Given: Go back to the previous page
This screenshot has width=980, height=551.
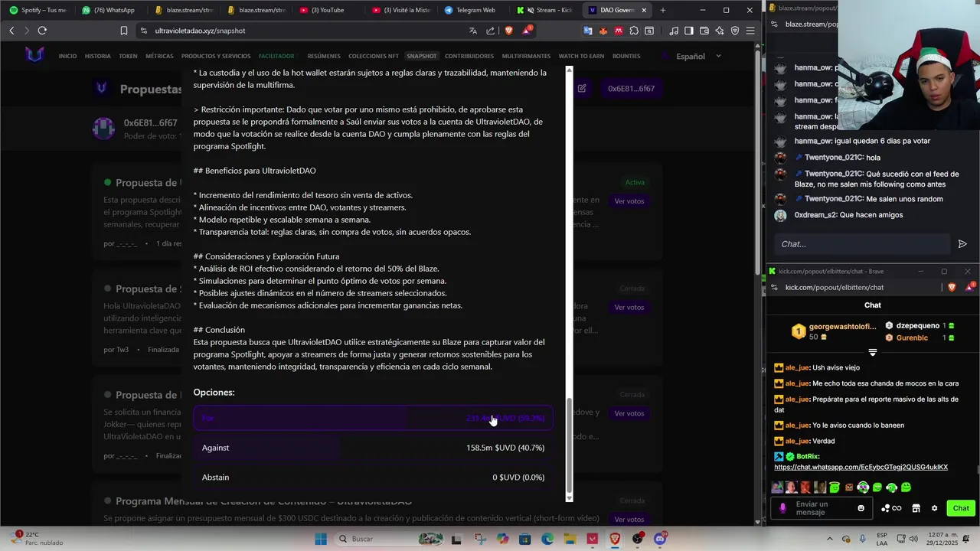Looking at the screenshot, I should pos(11,31).
